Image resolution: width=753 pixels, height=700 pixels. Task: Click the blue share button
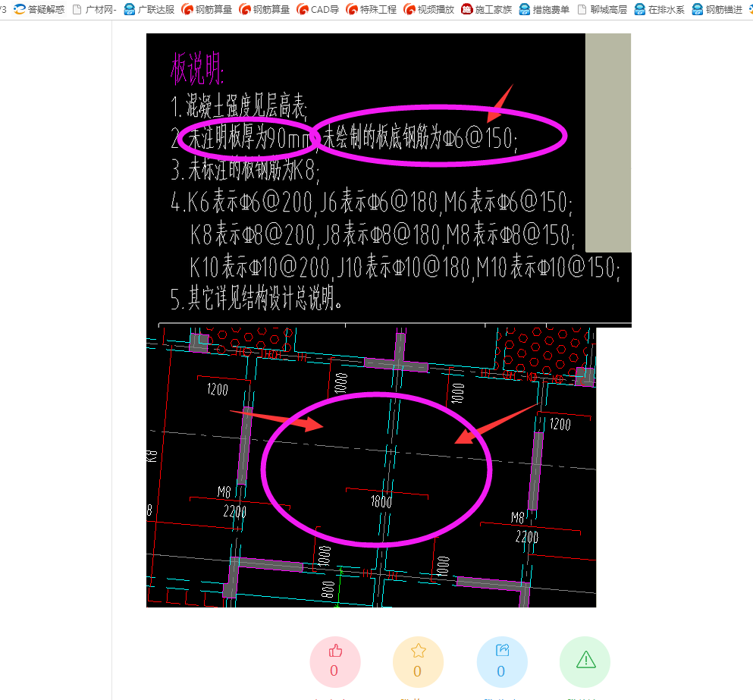pos(502,661)
